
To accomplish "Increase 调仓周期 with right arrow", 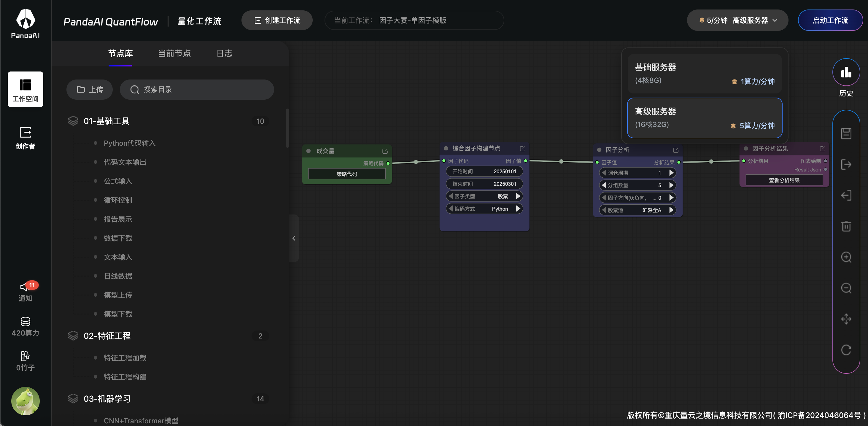I will (x=671, y=173).
